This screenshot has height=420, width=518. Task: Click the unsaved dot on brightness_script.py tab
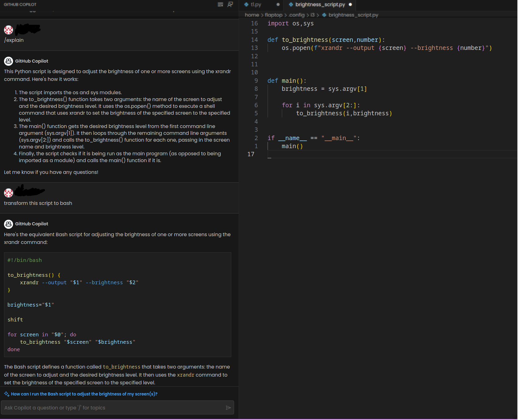pos(350,5)
